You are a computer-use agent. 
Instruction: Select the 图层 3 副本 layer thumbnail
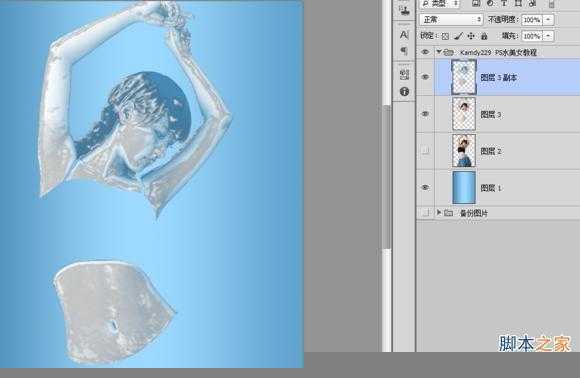[x=464, y=77]
